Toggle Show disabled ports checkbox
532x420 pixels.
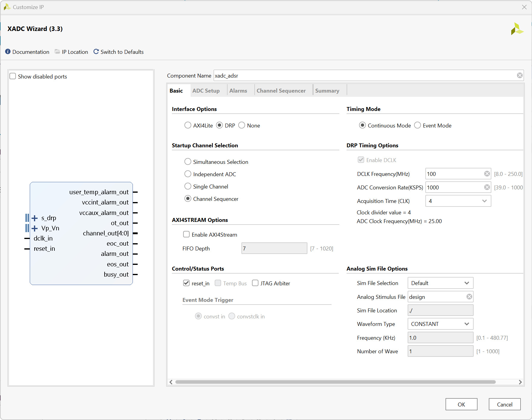click(13, 76)
